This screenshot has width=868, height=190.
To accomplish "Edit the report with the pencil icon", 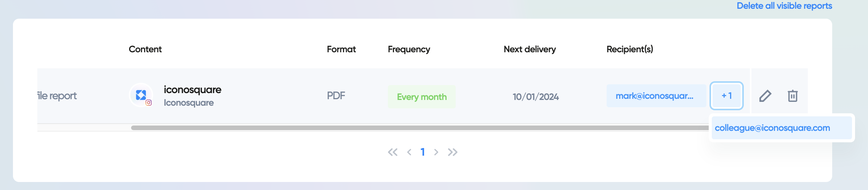I will [765, 96].
